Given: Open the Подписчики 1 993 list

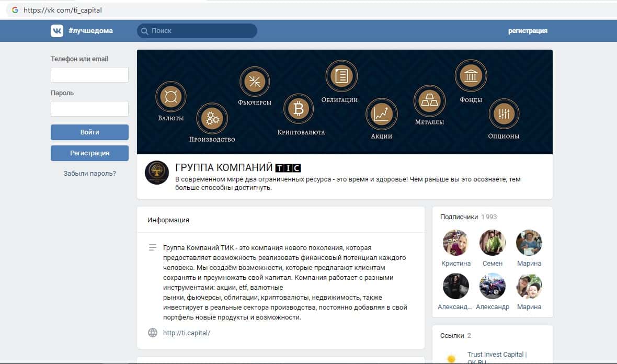Looking at the screenshot, I should click(x=469, y=217).
